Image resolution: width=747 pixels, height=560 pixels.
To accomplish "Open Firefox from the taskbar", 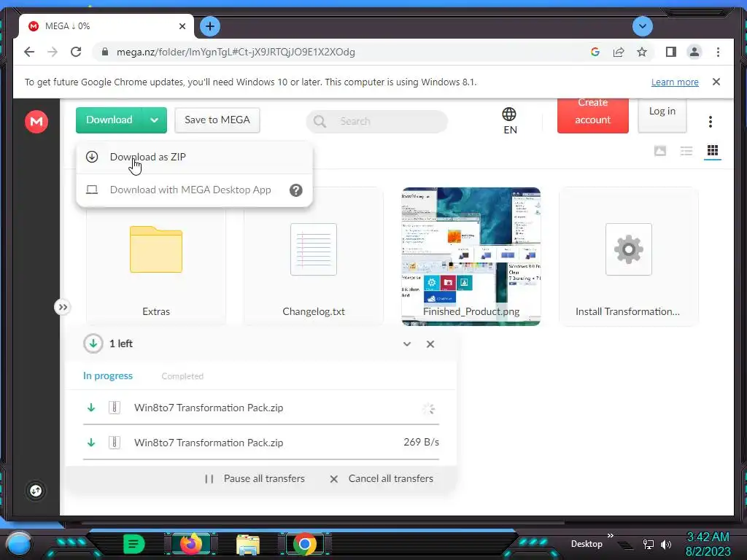I will tap(191, 544).
